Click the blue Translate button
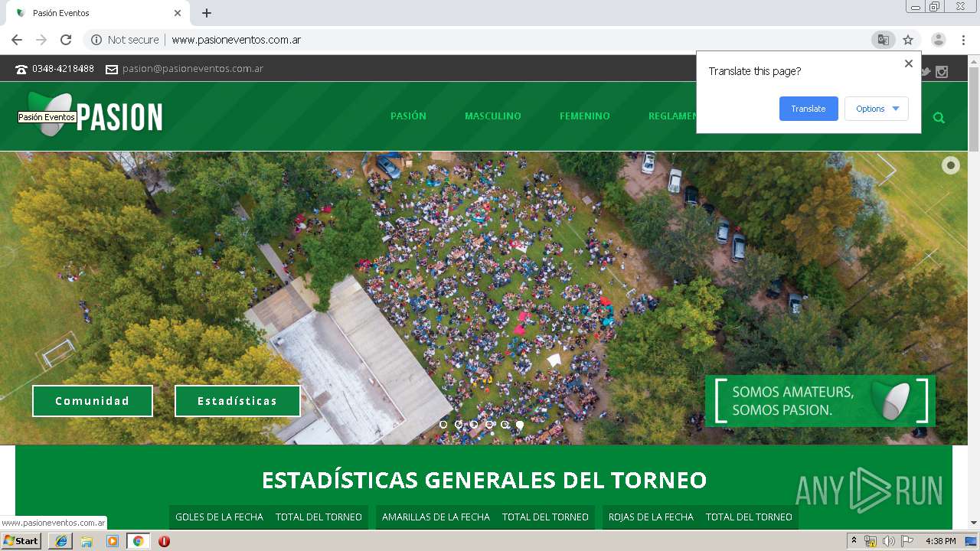Screen dimensions: 980x551 click(x=808, y=109)
